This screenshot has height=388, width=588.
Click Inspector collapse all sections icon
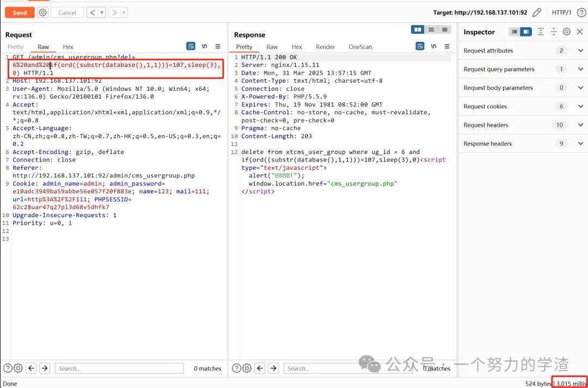click(x=554, y=32)
